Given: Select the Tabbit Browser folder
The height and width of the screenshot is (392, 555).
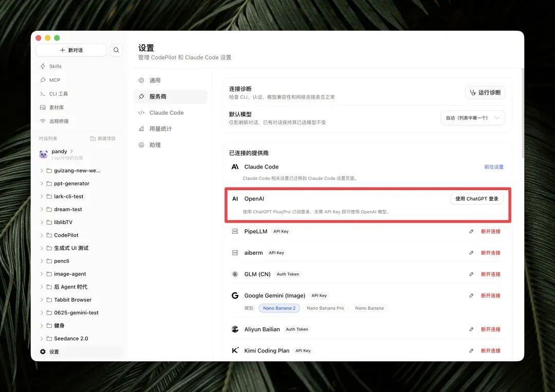Looking at the screenshot, I should pos(80,300).
